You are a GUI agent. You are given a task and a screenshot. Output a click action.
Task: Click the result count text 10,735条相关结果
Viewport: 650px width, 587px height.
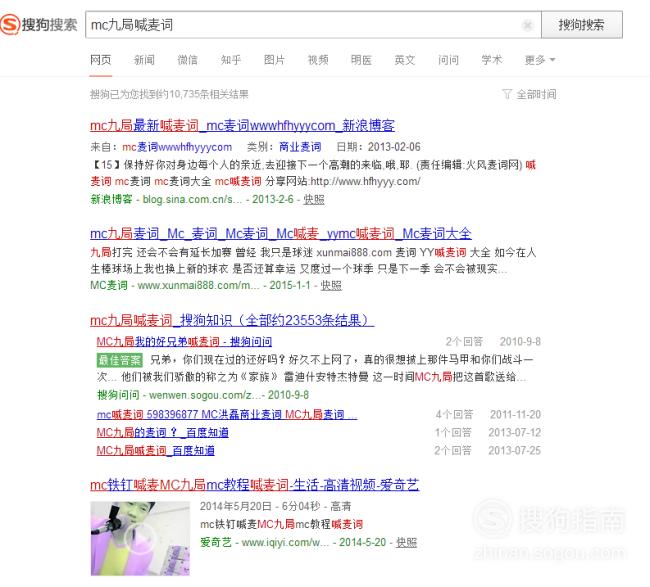(209, 95)
